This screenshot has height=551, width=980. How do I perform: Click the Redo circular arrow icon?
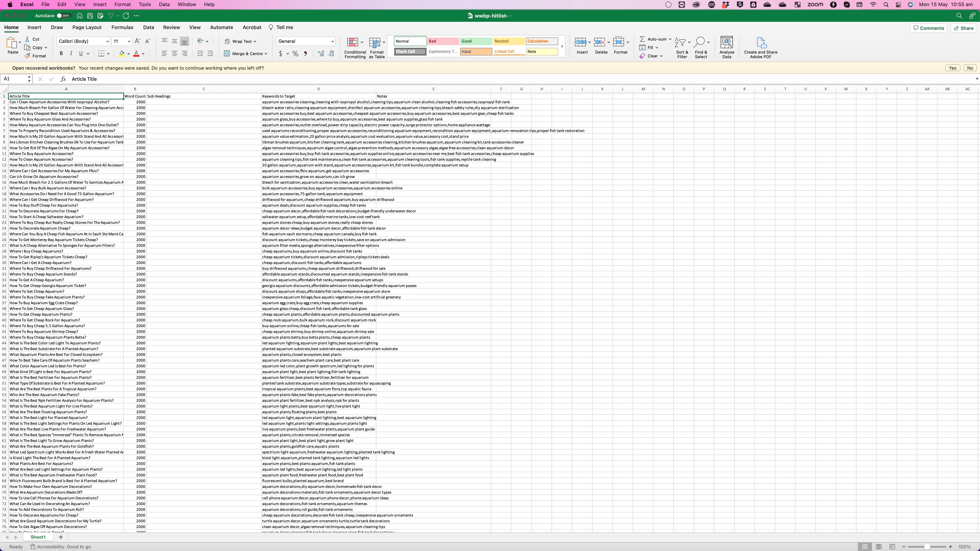(126, 15)
